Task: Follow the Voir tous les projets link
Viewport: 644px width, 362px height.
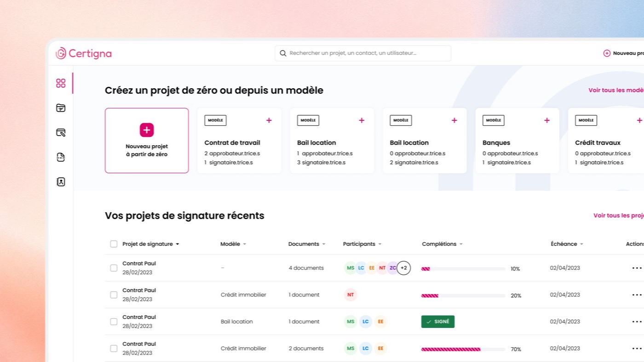Action: [619, 215]
